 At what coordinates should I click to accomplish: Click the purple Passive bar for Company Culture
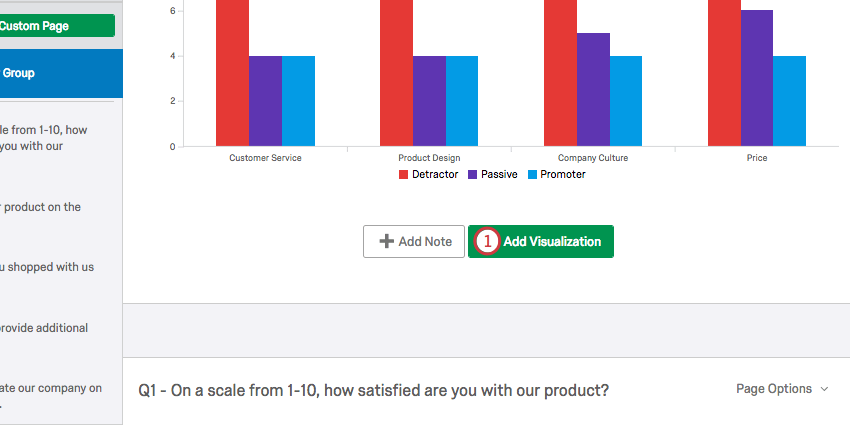(x=593, y=90)
